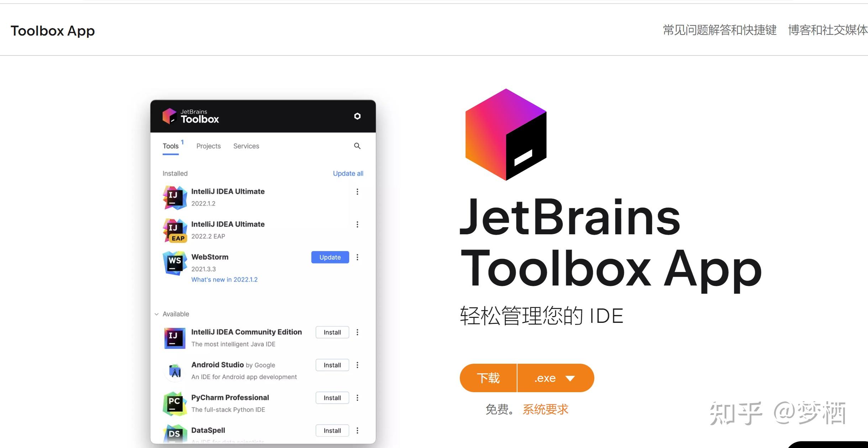Open the .exe download format dropdown
Viewport: 868px width, 448px height.
pyautogui.click(x=556, y=378)
